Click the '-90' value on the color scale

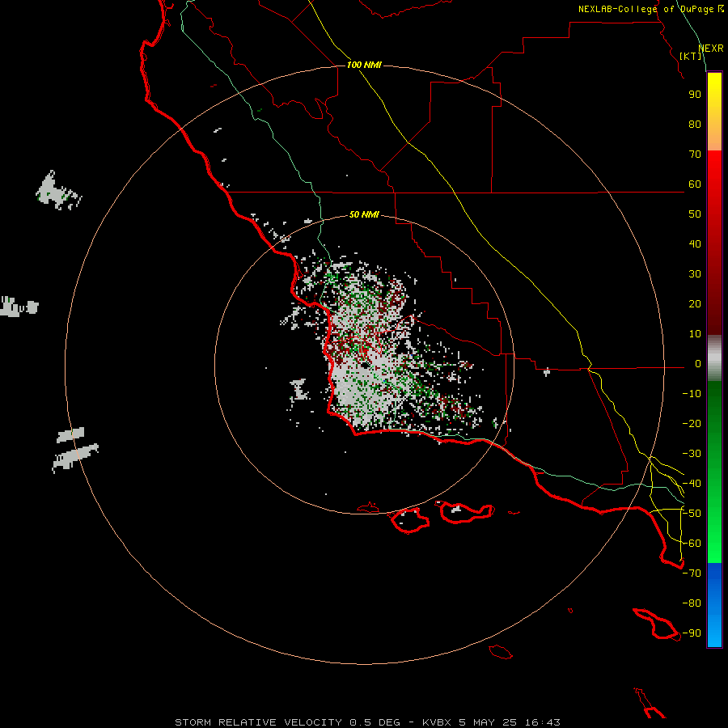tap(692, 633)
